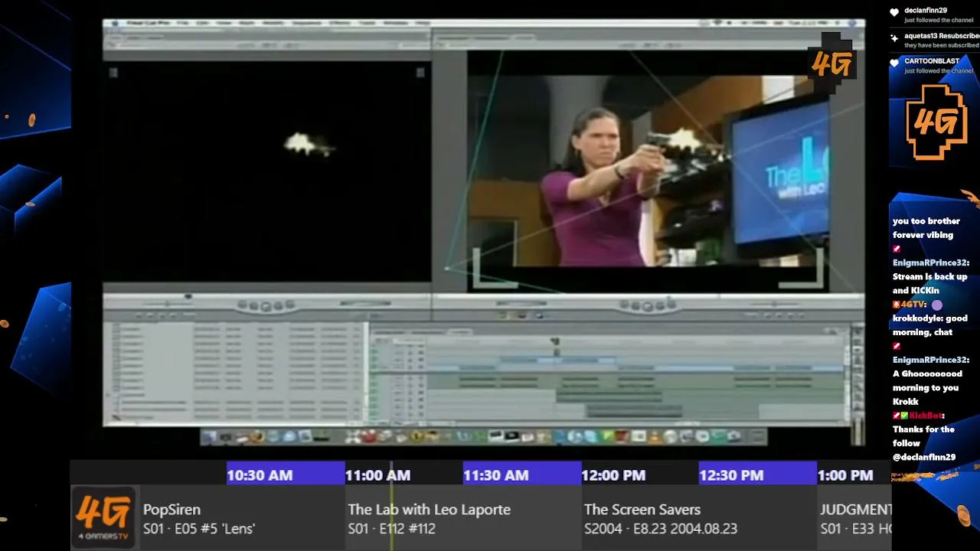The height and width of the screenshot is (551, 980).
Task: Click the "S01 · E112 #112" episode line
Action: pos(391,529)
